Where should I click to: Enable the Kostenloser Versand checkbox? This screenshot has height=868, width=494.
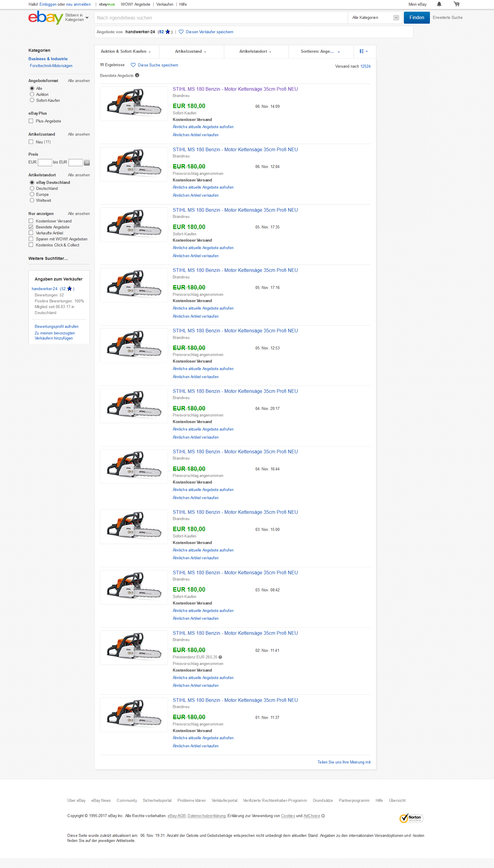point(31,221)
